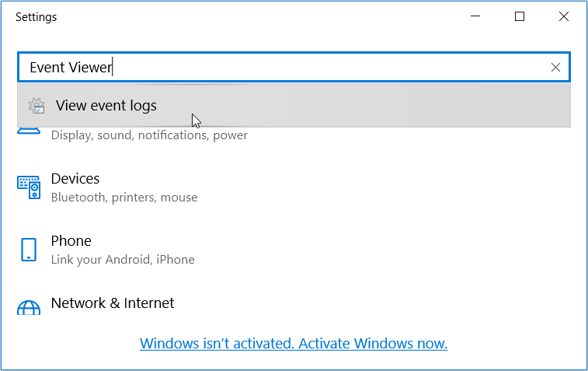Screen dimensions: 588x371
Task: Maximize the Settings window
Action: (x=520, y=16)
